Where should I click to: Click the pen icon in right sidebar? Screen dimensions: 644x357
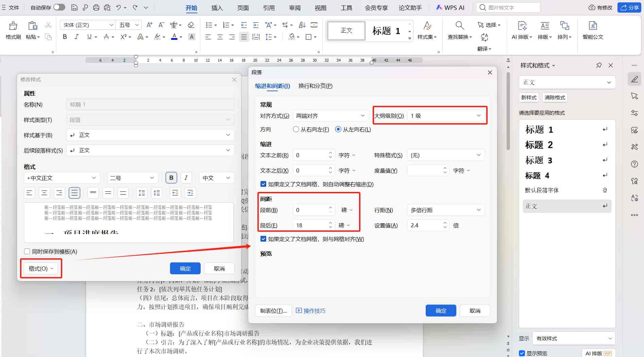pyautogui.click(x=634, y=79)
